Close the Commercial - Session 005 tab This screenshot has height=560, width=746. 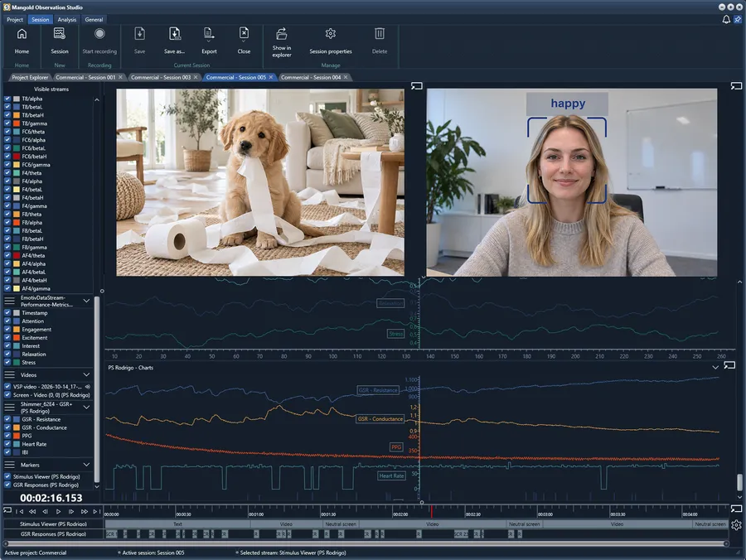coord(271,77)
